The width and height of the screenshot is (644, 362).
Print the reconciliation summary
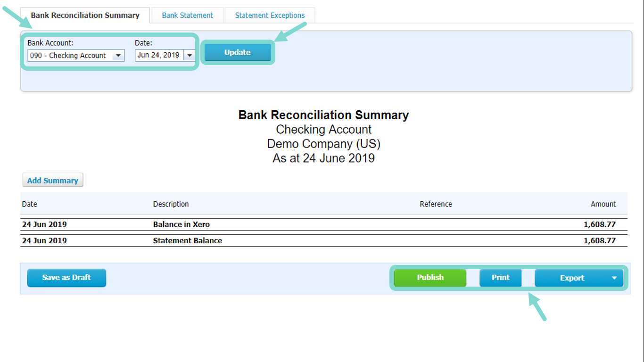tap(501, 278)
